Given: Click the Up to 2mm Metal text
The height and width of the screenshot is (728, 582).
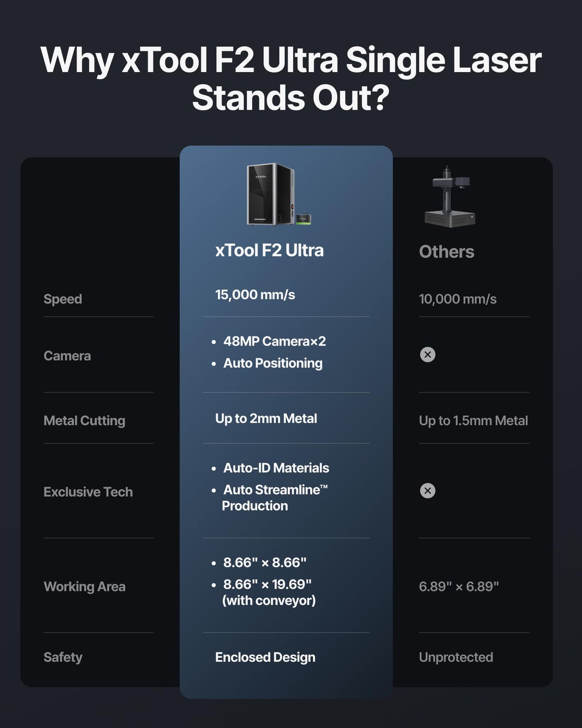Looking at the screenshot, I should coord(266,418).
